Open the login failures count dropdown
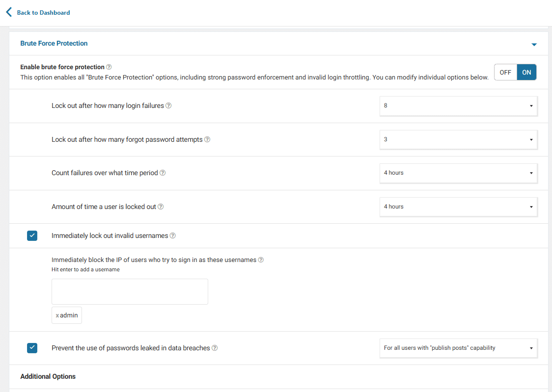 458,106
